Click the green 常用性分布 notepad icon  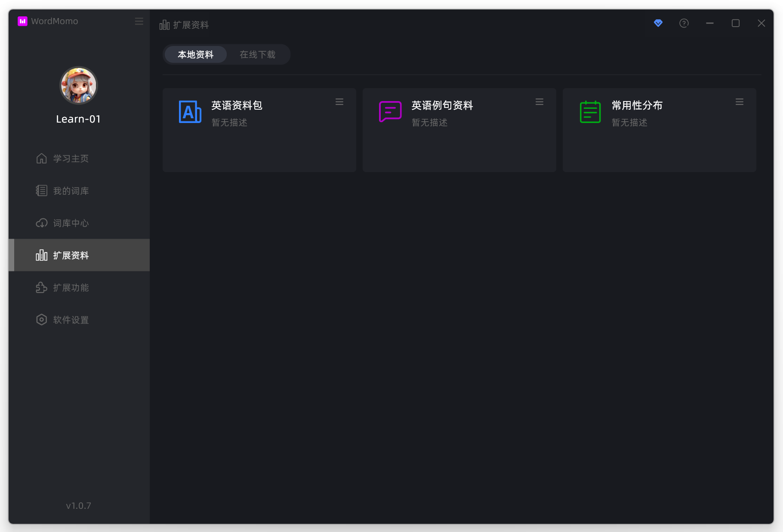click(x=590, y=112)
